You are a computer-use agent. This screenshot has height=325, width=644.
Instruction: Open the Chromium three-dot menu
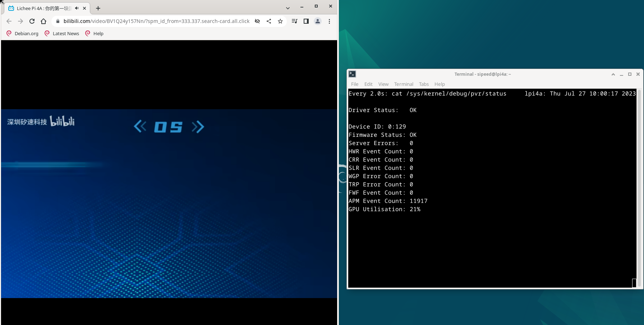click(329, 21)
